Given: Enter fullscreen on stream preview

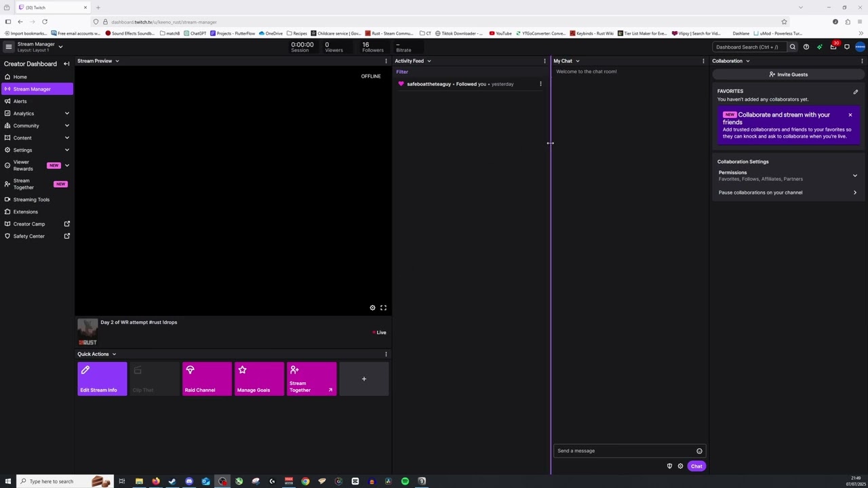Looking at the screenshot, I should click(383, 308).
